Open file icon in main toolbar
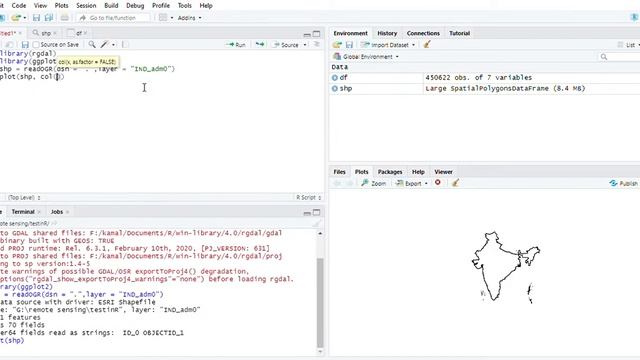The height and width of the screenshot is (360, 640). pyautogui.click(x=16, y=18)
